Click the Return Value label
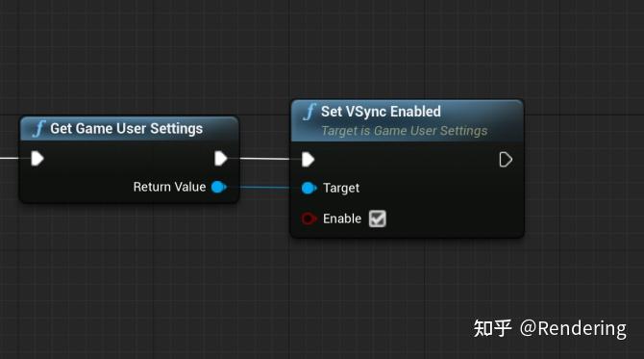This screenshot has width=644, height=359. point(169,187)
